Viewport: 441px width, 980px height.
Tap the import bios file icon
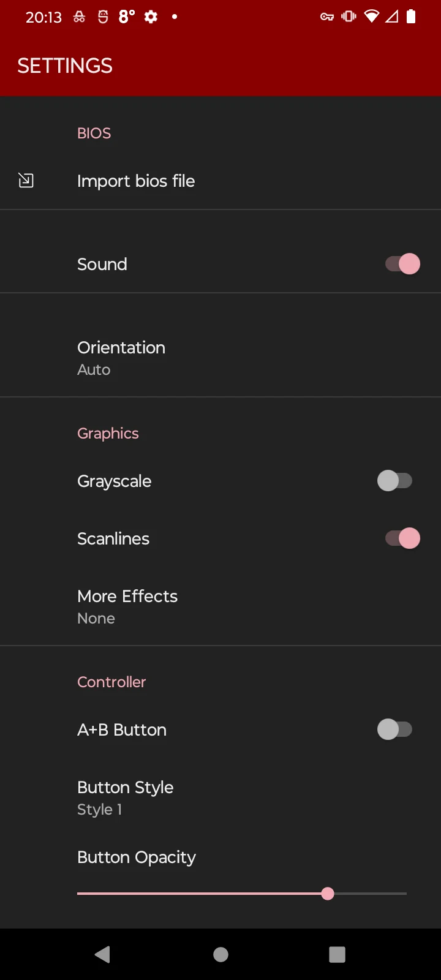tap(26, 181)
